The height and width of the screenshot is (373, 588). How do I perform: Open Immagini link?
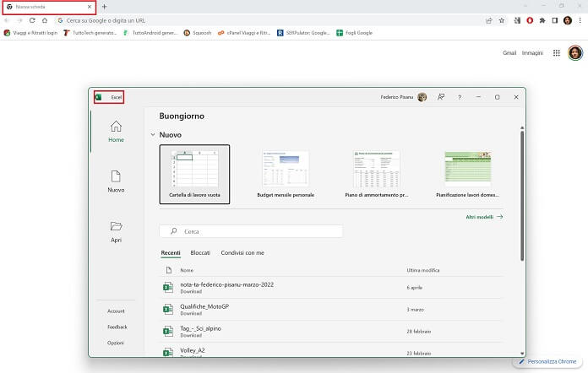pyautogui.click(x=532, y=53)
